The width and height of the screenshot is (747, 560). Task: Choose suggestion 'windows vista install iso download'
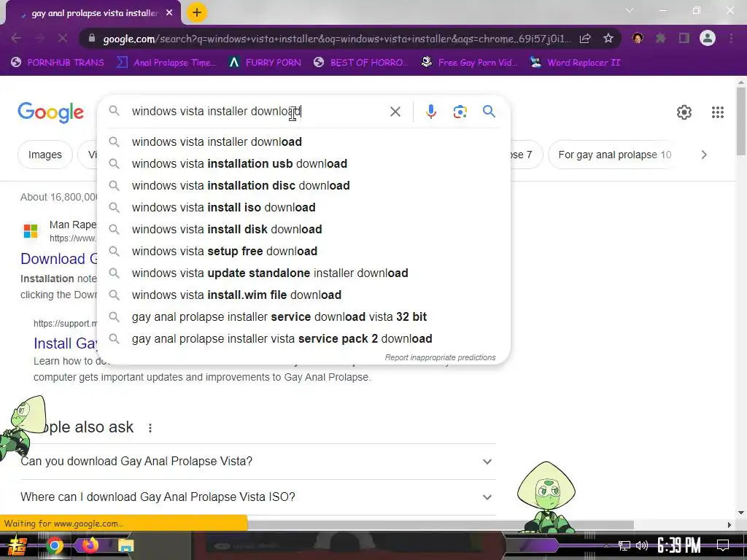pos(303,208)
